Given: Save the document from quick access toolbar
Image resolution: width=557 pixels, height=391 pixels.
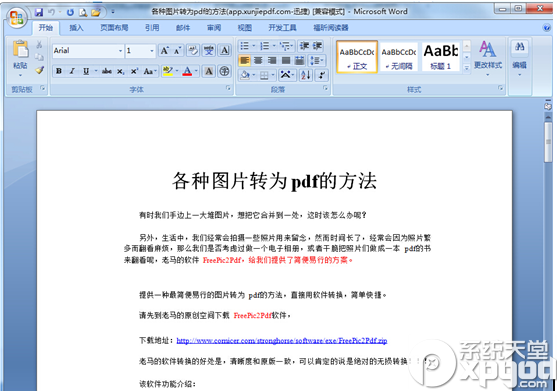Looking at the screenshot, I should tap(39, 12).
